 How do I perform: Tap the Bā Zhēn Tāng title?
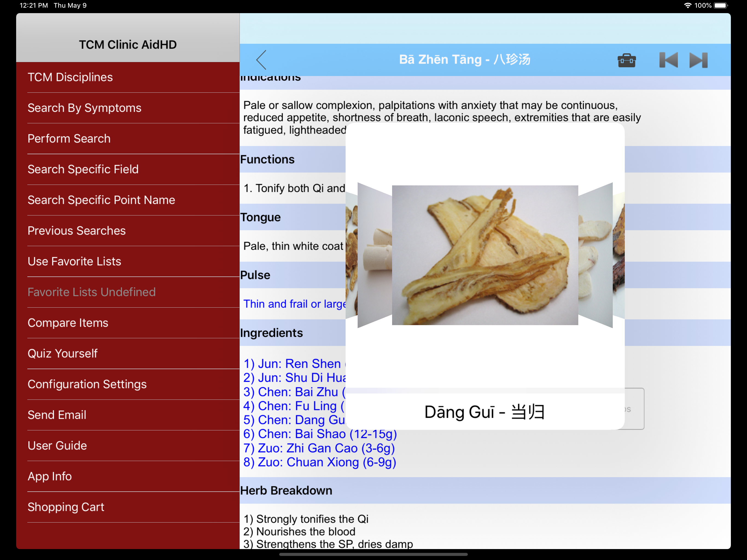(465, 60)
